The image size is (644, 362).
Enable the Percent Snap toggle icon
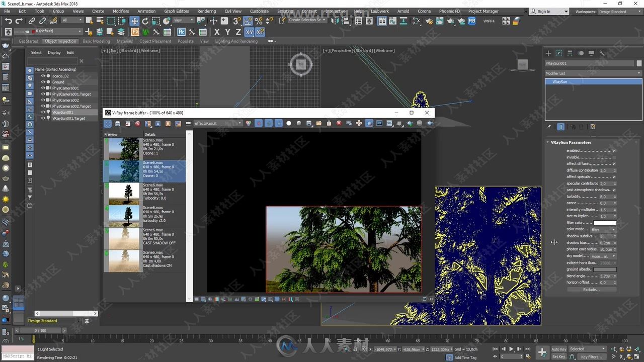[259, 21]
